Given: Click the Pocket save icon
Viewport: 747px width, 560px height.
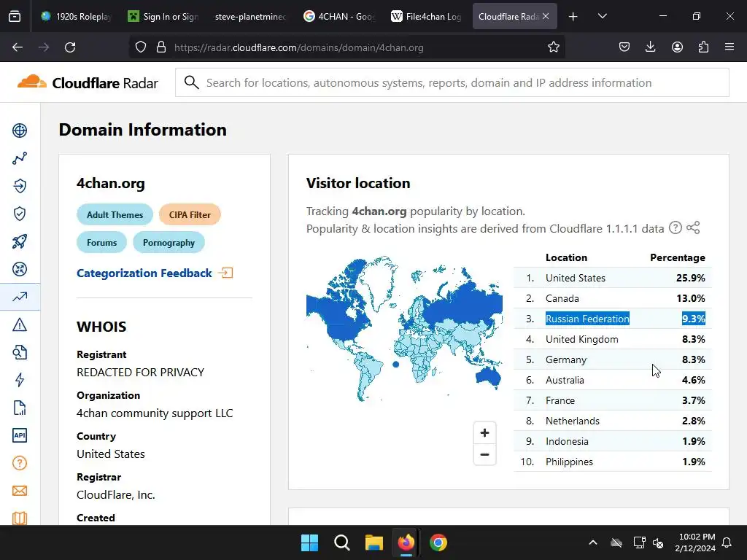Looking at the screenshot, I should tap(624, 47).
